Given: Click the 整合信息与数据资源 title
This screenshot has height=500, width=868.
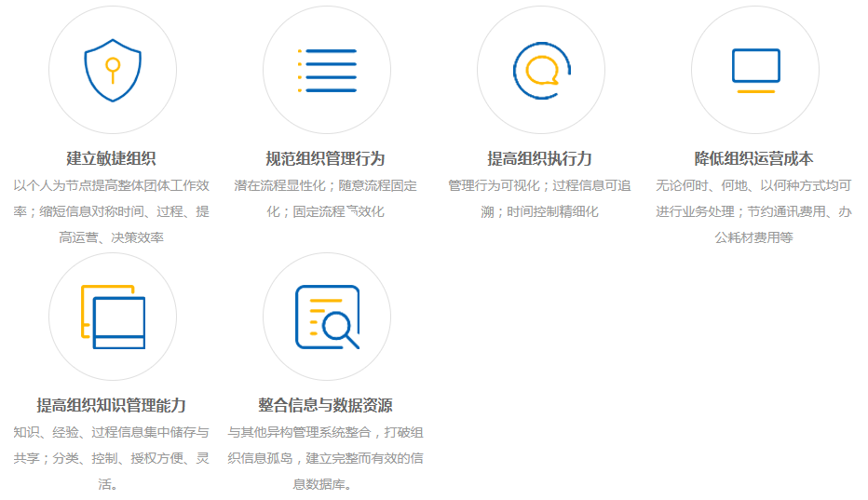Looking at the screenshot, I should (326, 405).
